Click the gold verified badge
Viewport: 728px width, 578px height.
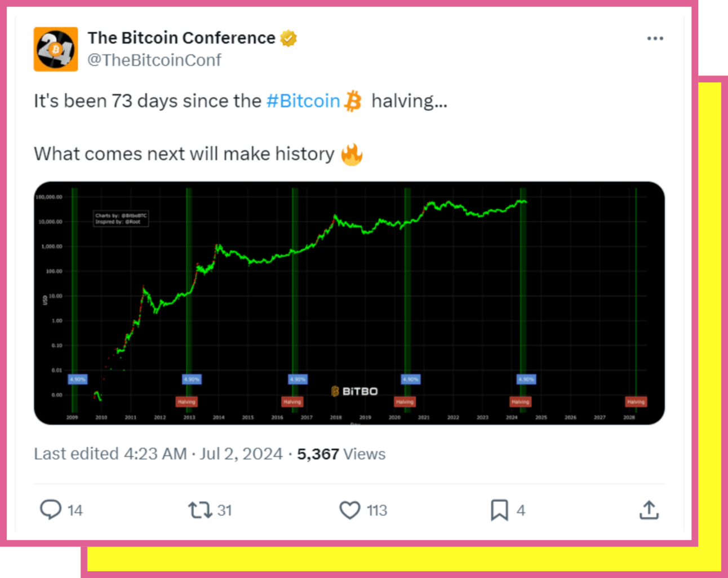coord(288,38)
